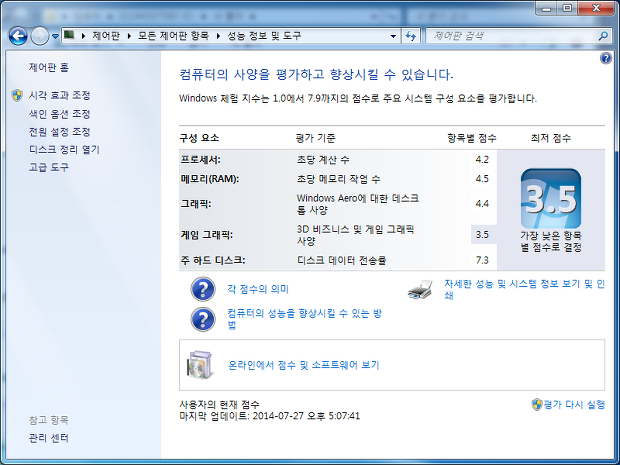Expand the arrow after 모든 제어판 항목
Screen dimensions: 620x465
pyautogui.click(x=218, y=36)
